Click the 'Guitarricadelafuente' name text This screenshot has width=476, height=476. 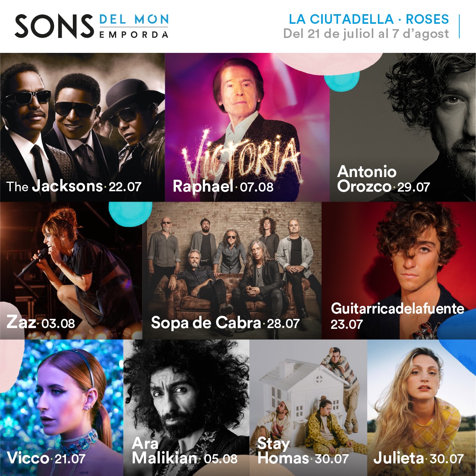[x=397, y=309]
